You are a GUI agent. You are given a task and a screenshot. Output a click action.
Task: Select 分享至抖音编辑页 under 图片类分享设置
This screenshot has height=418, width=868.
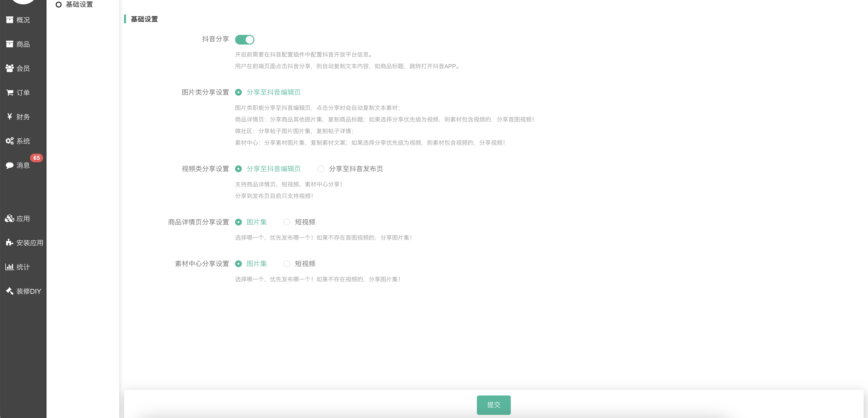(238, 92)
